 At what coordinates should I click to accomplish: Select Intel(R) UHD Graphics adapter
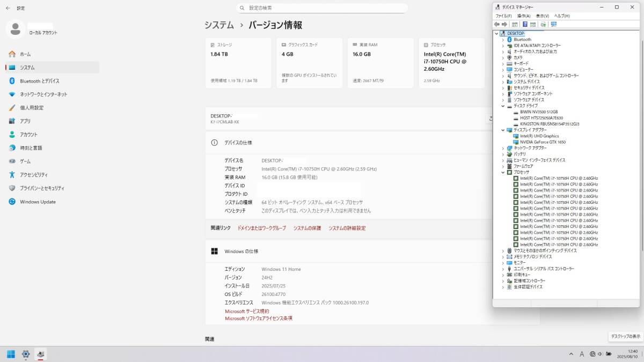point(536,136)
